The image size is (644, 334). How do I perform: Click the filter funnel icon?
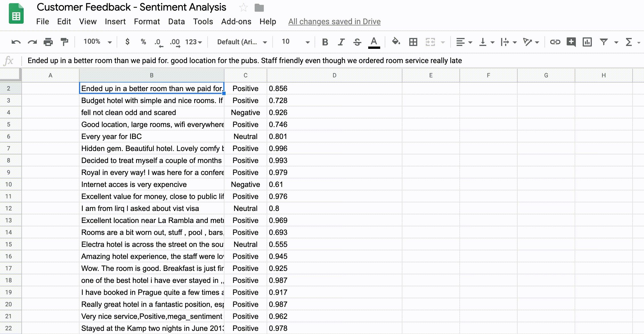[x=604, y=42]
